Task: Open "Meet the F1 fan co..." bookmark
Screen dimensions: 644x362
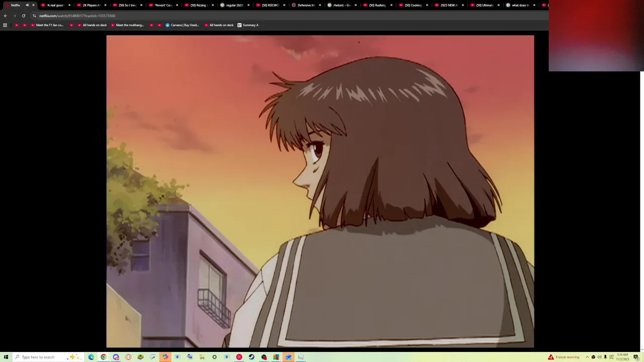Action: (x=47, y=25)
